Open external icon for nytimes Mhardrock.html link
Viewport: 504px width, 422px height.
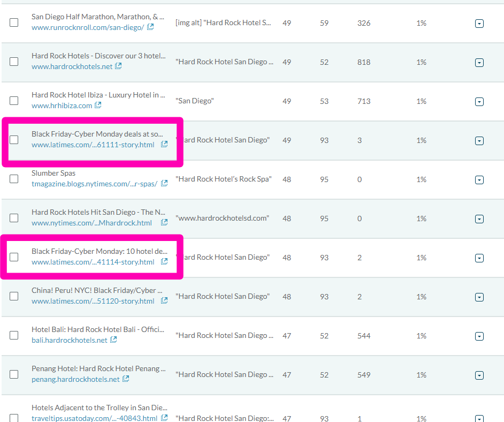[164, 222]
